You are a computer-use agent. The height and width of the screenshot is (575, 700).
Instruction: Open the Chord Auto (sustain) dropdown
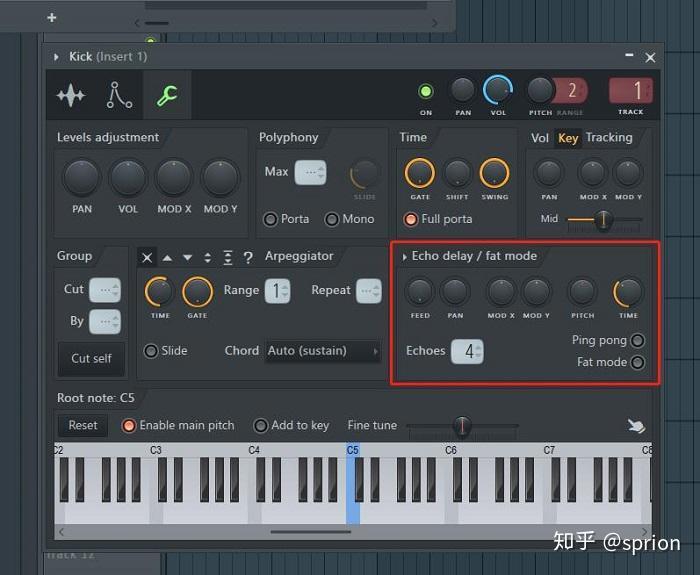(x=322, y=351)
